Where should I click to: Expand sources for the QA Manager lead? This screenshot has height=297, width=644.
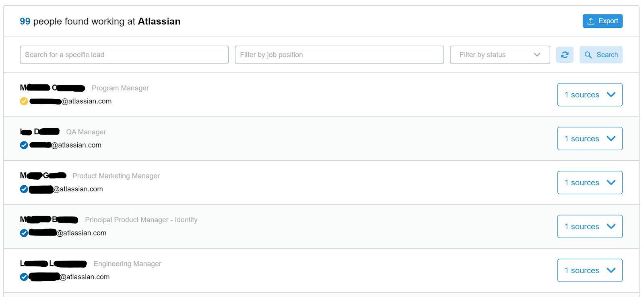589,139
